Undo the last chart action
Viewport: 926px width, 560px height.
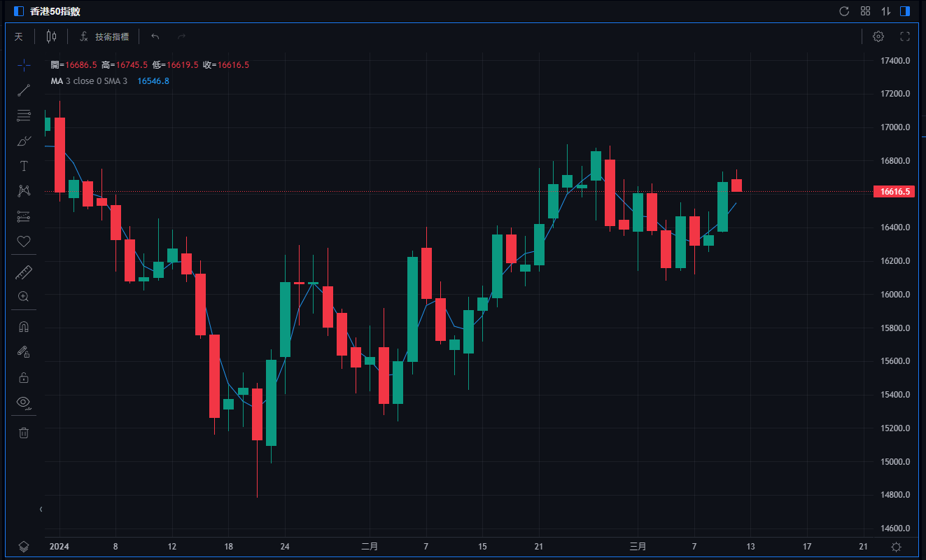click(x=155, y=36)
